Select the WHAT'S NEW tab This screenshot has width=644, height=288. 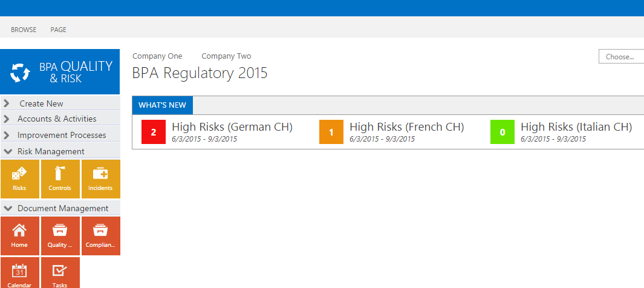click(x=162, y=105)
